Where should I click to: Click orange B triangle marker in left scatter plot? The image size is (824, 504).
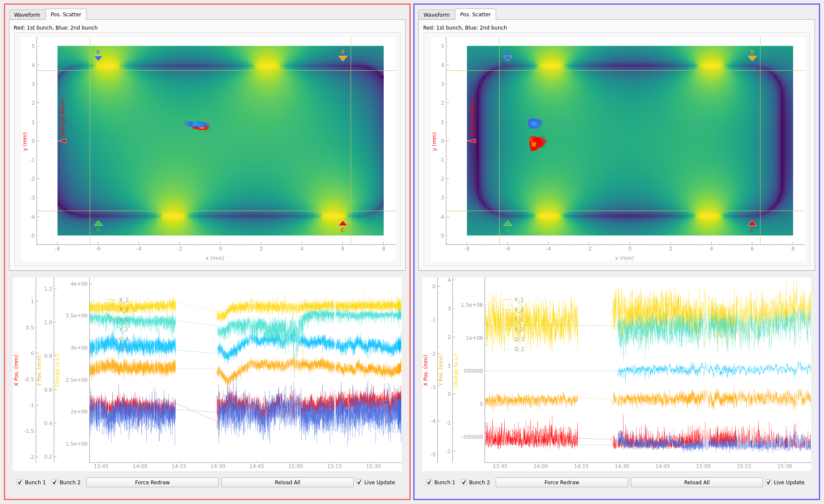(x=342, y=58)
